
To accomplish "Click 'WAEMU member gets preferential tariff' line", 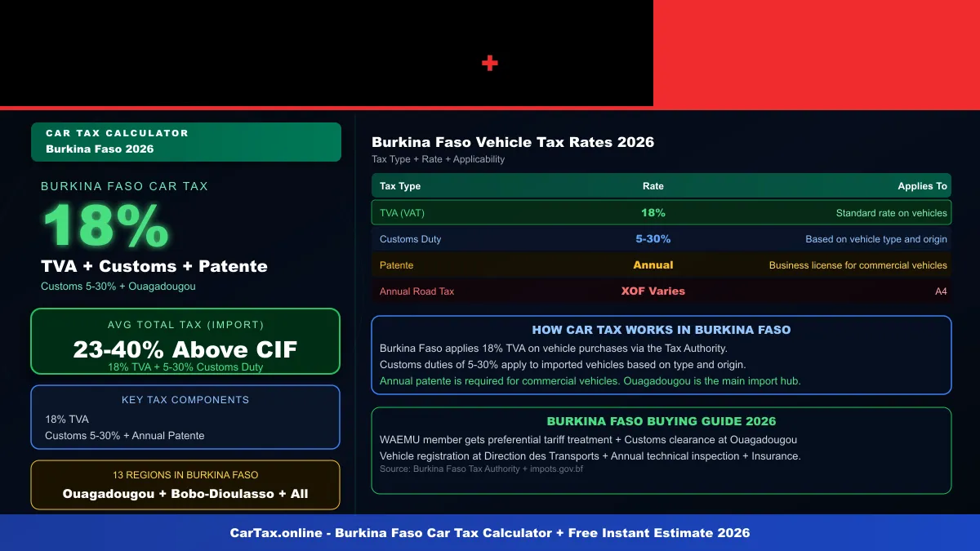I will (x=589, y=440).
